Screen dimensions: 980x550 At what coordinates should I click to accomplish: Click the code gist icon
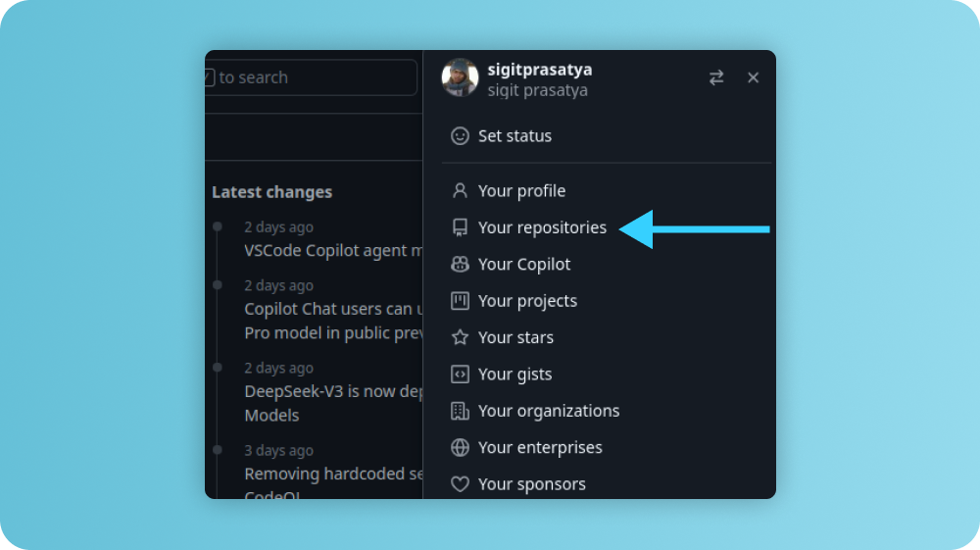click(x=460, y=375)
